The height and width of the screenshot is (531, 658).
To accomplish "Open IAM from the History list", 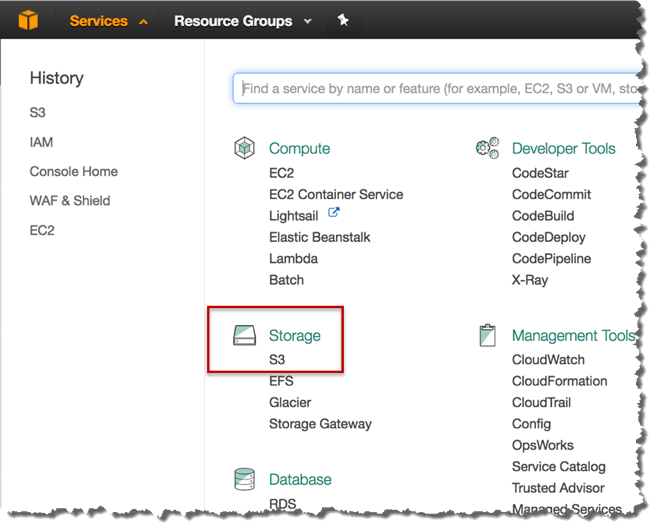I will tap(41, 142).
